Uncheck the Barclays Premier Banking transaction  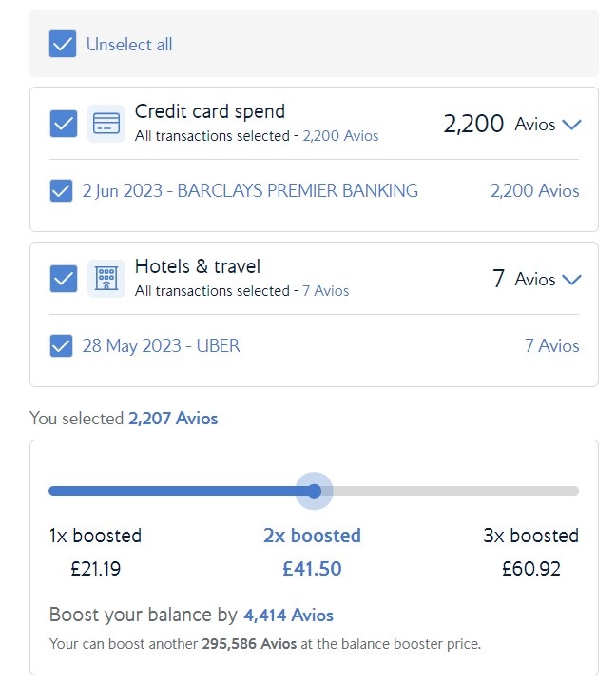[61, 190]
